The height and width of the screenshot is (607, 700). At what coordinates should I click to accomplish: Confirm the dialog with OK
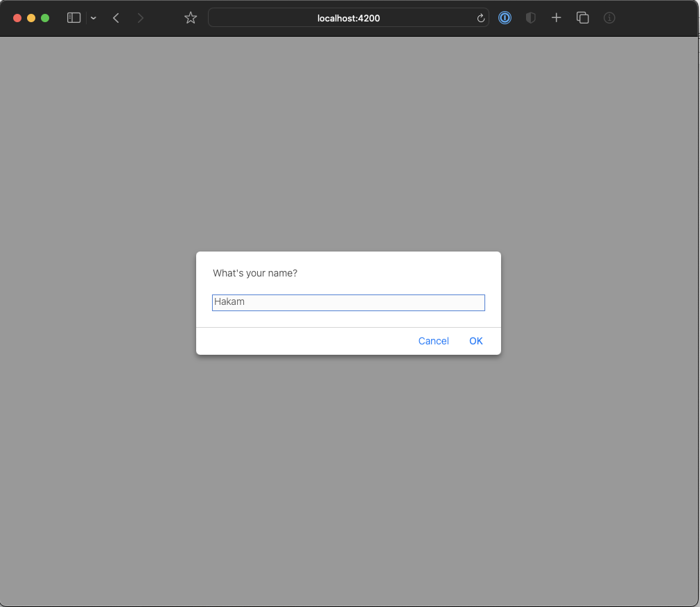(x=476, y=341)
